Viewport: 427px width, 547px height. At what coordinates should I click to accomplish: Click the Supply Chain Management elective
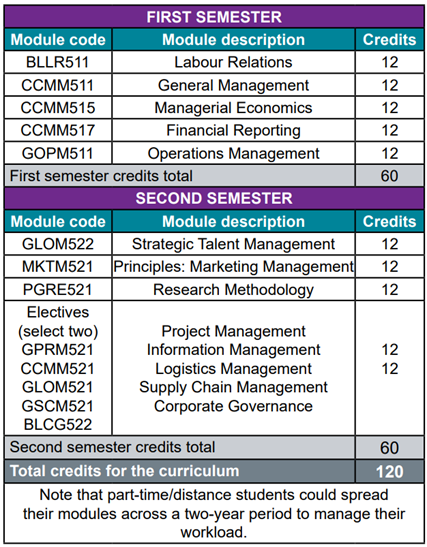pos(233,388)
